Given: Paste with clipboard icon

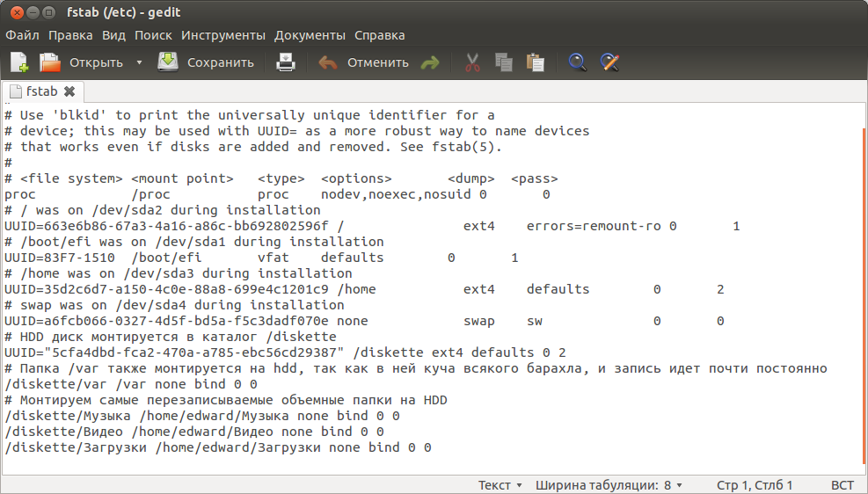Looking at the screenshot, I should coord(536,62).
